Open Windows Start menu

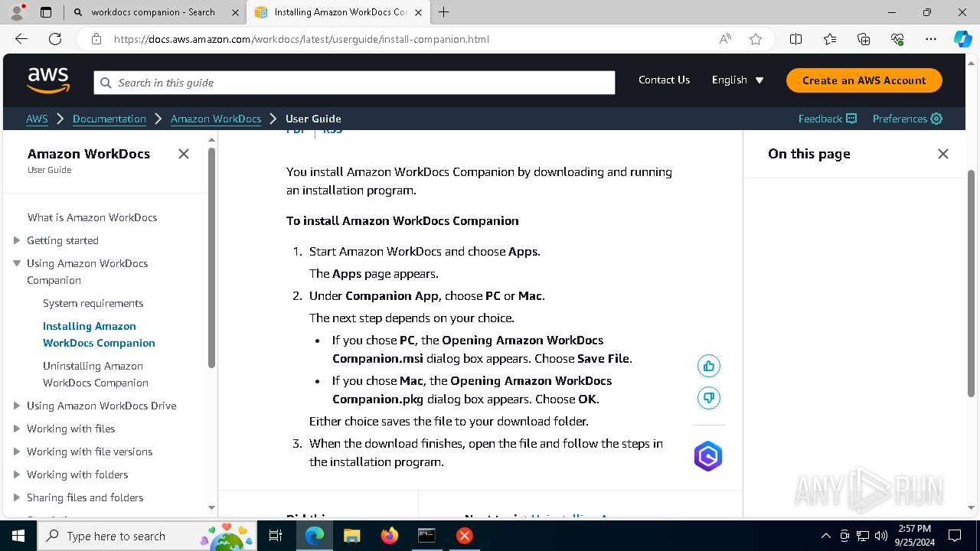pyautogui.click(x=18, y=536)
